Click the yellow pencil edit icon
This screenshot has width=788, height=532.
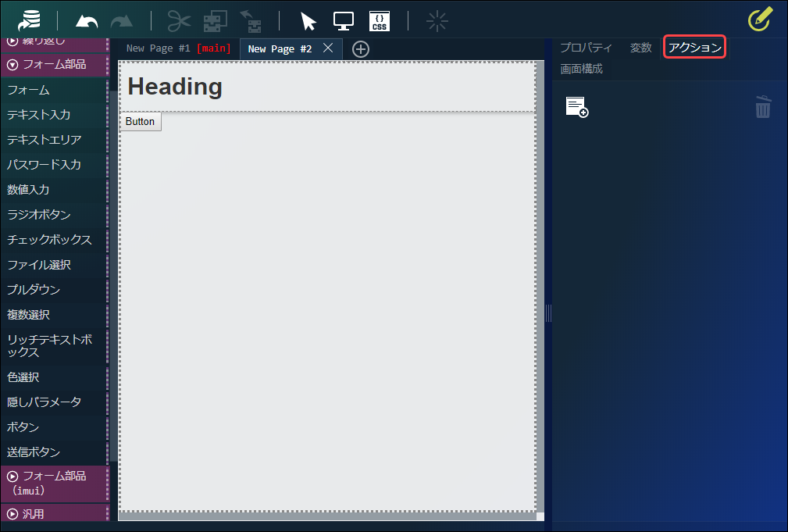761,19
